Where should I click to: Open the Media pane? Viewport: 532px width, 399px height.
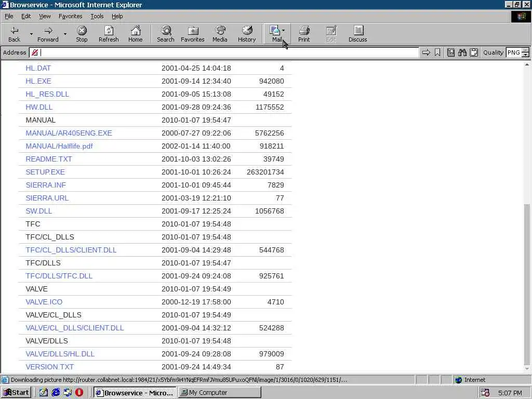coord(220,34)
